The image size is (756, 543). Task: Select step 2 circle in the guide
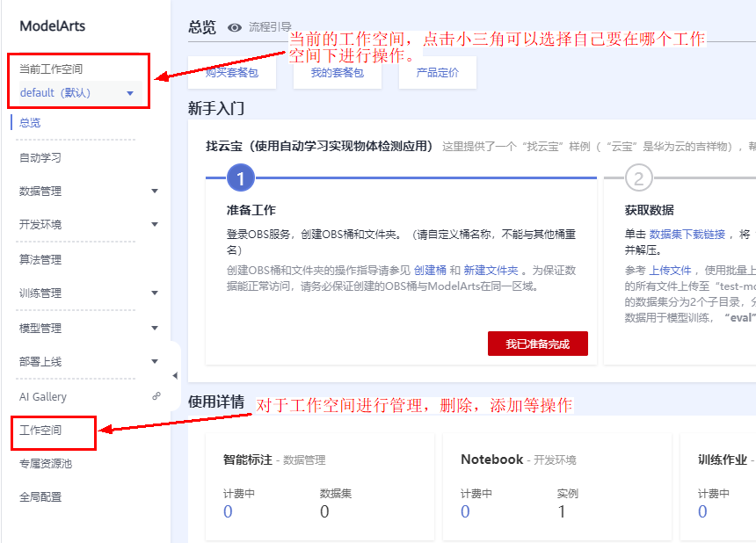(x=639, y=177)
